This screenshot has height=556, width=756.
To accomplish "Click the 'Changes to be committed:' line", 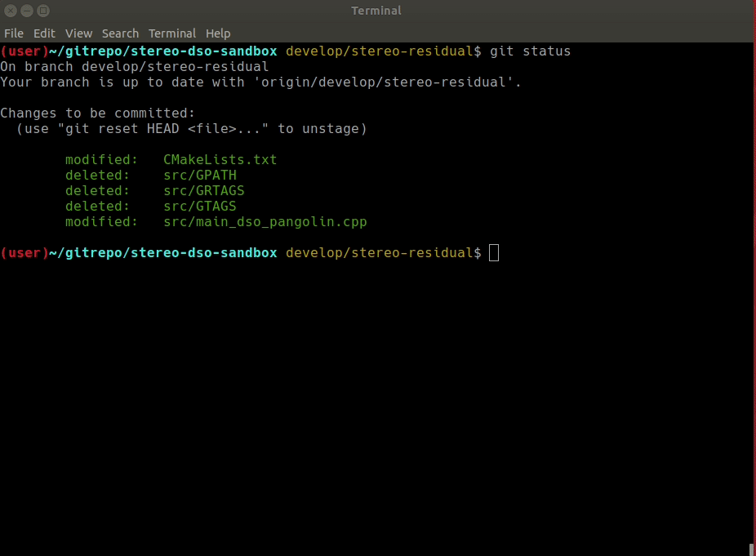I will [x=97, y=113].
